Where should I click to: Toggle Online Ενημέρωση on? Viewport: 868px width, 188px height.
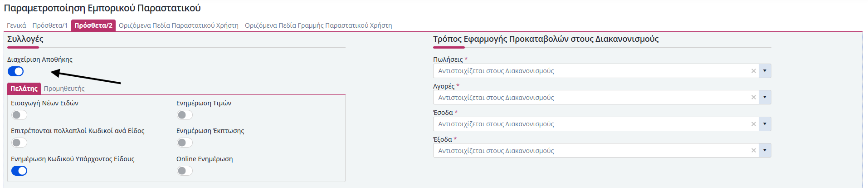click(x=185, y=171)
